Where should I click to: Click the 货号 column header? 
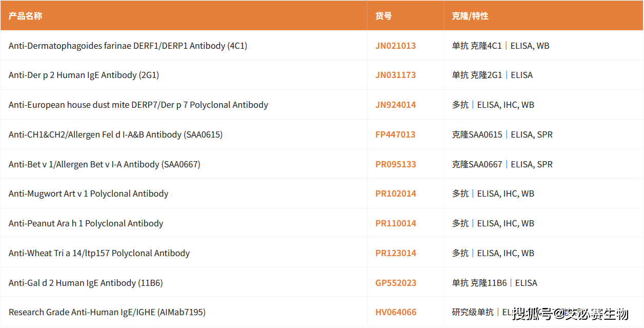(x=383, y=16)
